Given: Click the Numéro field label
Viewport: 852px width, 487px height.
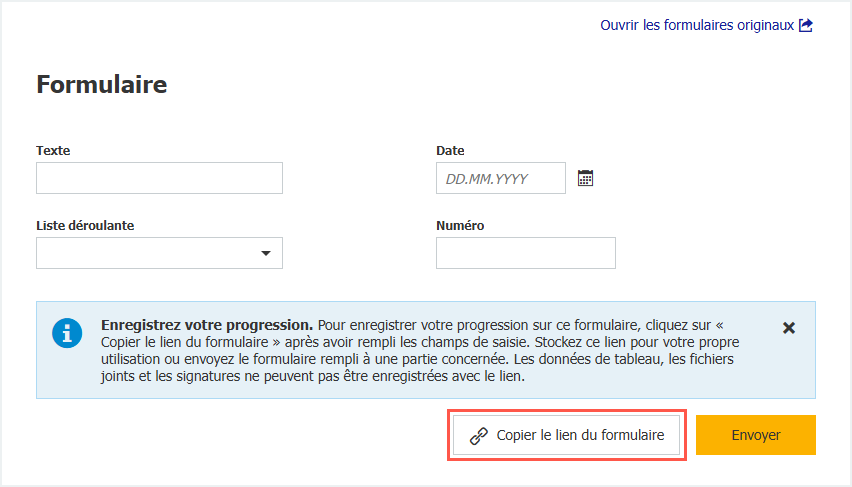Looking at the screenshot, I should pyautogui.click(x=460, y=226).
